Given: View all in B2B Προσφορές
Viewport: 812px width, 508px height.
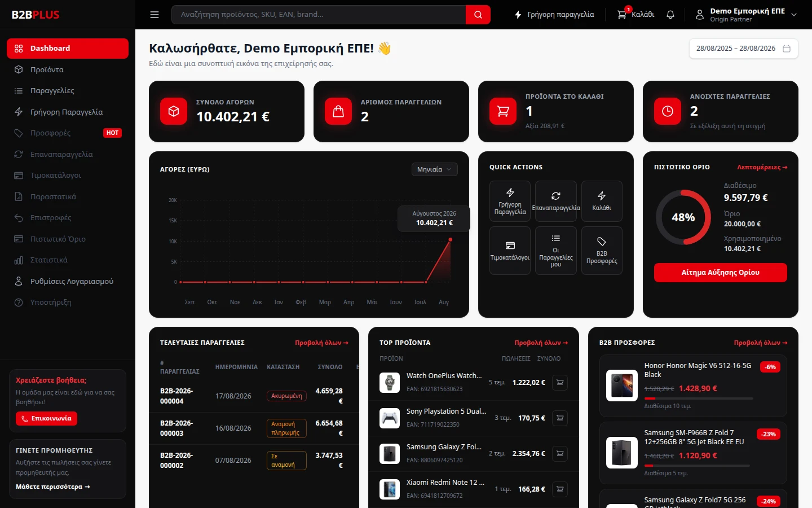Looking at the screenshot, I should [x=761, y=343].
